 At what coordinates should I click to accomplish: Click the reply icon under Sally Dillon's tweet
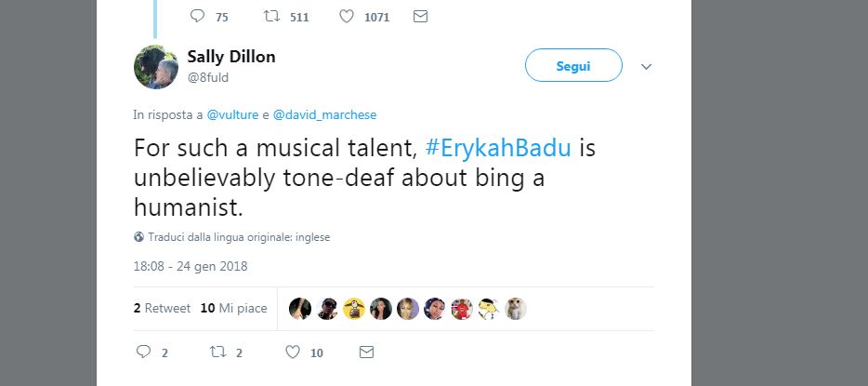[144, 353]
